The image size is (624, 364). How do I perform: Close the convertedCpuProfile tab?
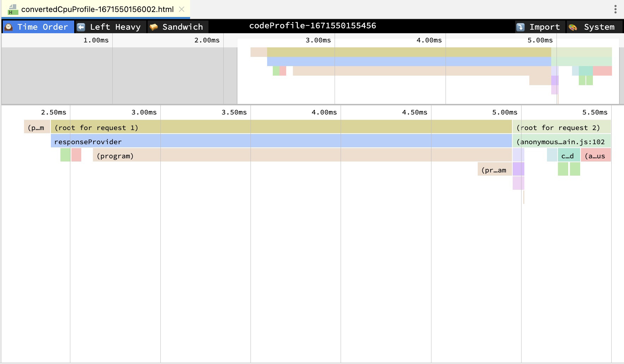(182, 10)
